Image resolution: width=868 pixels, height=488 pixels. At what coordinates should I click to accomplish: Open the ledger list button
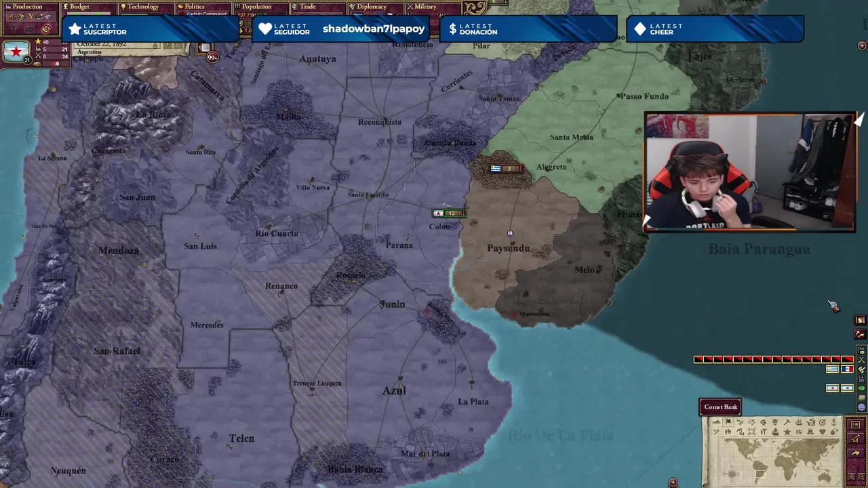coord(855,424)
